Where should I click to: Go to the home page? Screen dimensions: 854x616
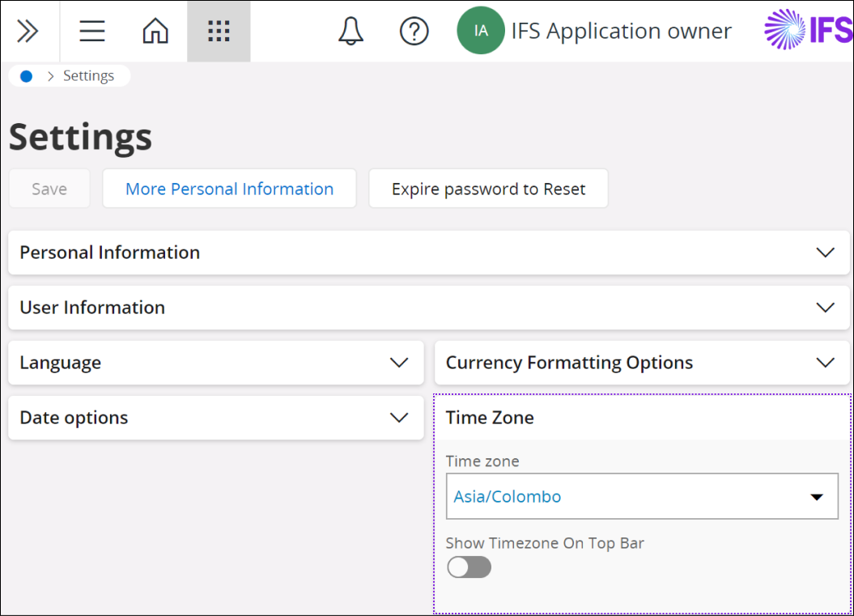155,31
